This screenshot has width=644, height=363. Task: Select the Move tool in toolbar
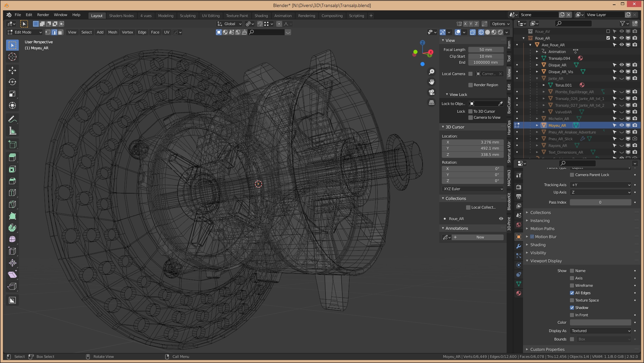[x=12, y=70]
